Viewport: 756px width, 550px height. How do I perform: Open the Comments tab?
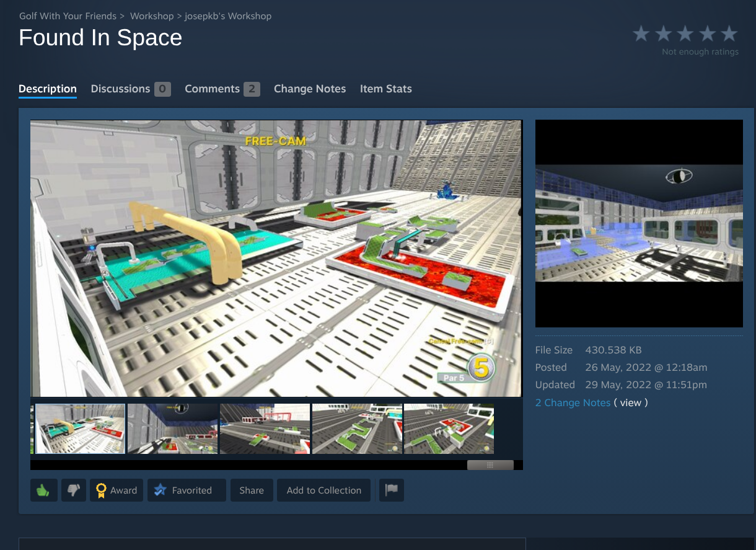[x=222, y=89]
